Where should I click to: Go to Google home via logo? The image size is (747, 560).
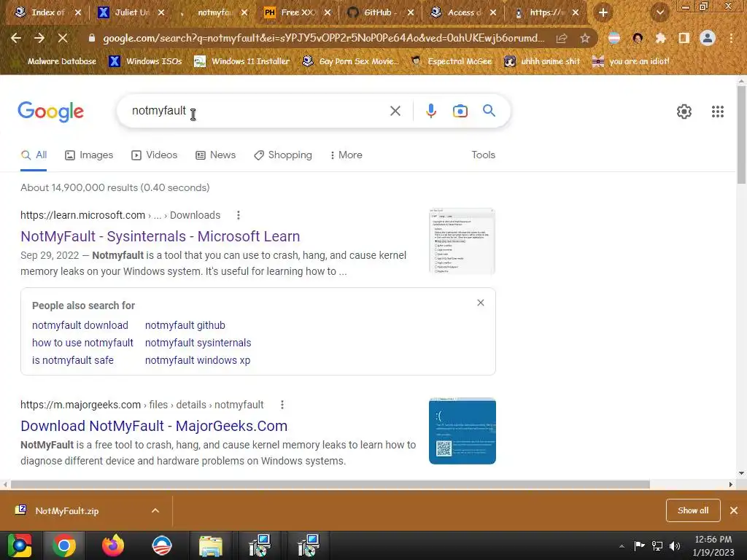coord(50,112)
